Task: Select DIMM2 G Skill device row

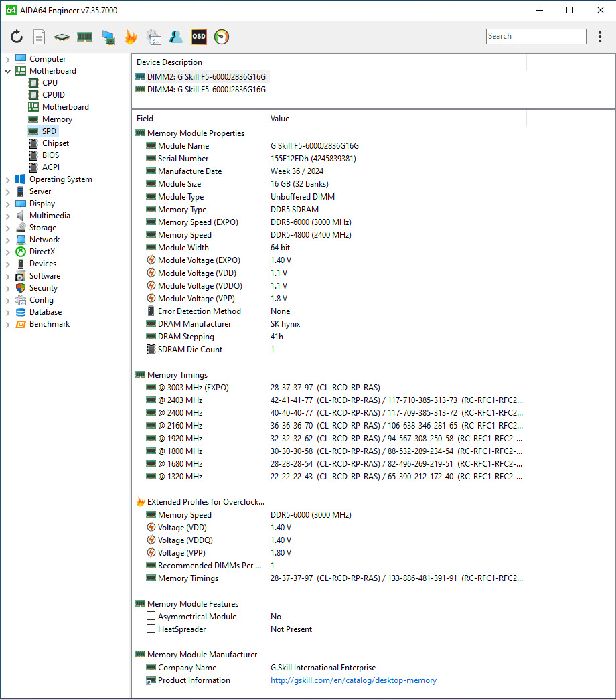Action: coord(201,77)
